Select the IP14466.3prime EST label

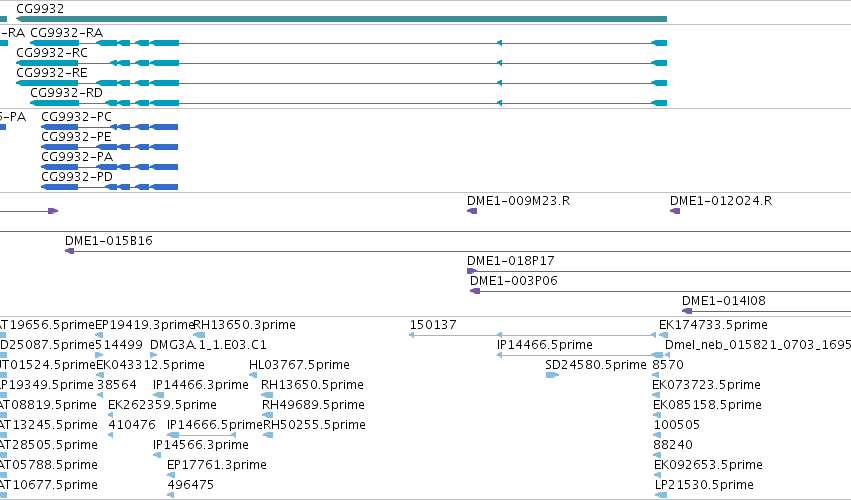coord(201,385)
